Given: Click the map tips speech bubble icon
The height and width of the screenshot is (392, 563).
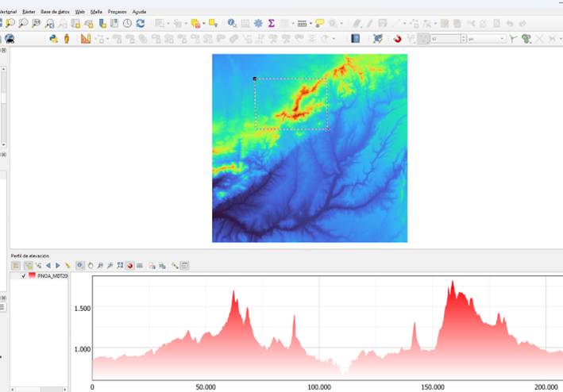Looking at the screenshot, I should 319,24.
